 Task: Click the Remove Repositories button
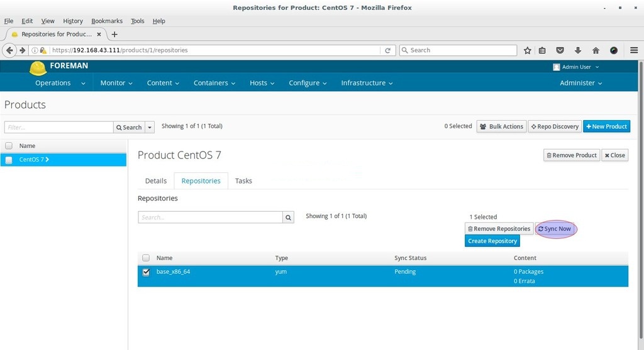point(499,229)
